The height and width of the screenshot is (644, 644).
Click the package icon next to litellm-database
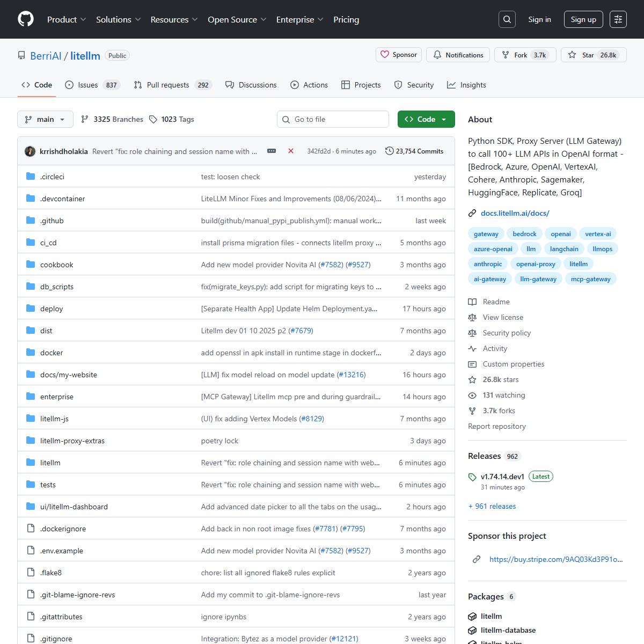(472, 630)
